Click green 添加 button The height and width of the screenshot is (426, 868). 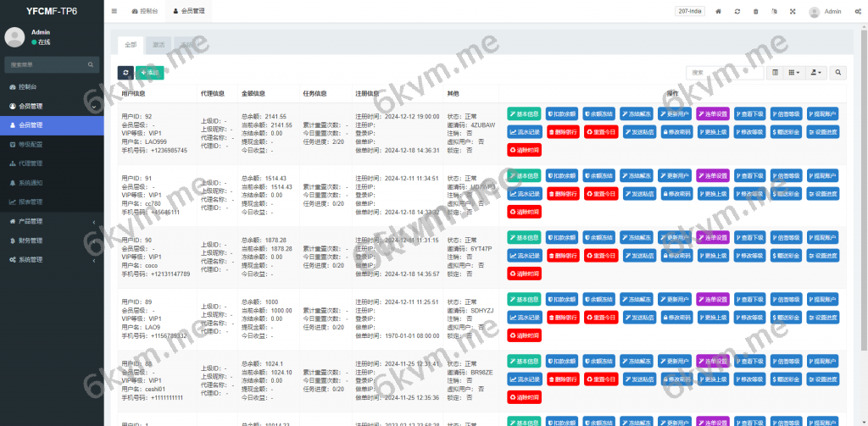point(150,74)
